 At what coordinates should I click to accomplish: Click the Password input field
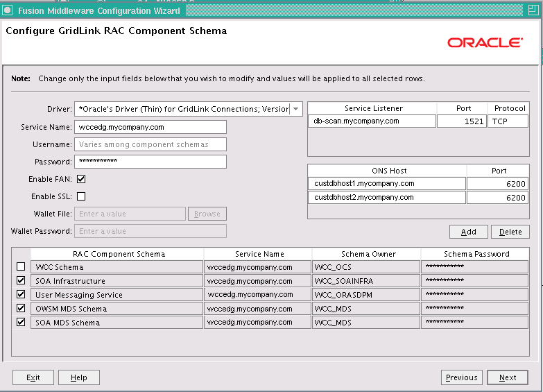tap(150, 162)
